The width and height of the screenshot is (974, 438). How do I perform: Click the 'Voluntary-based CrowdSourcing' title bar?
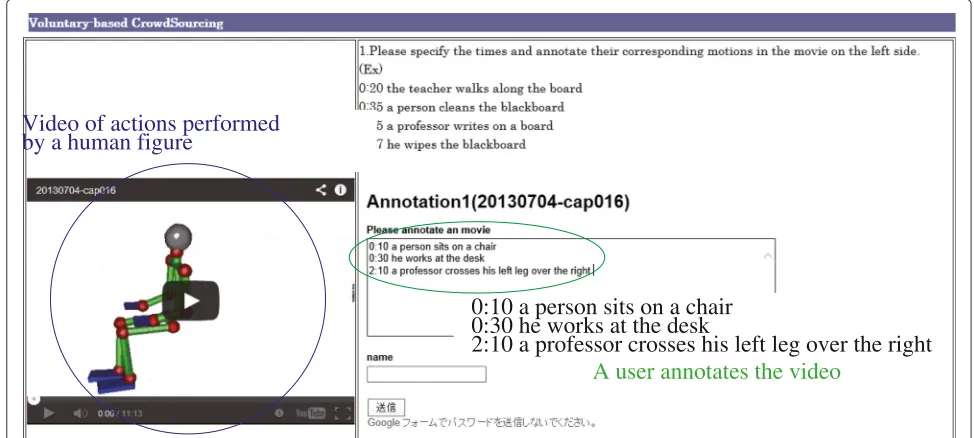point(491,23)
